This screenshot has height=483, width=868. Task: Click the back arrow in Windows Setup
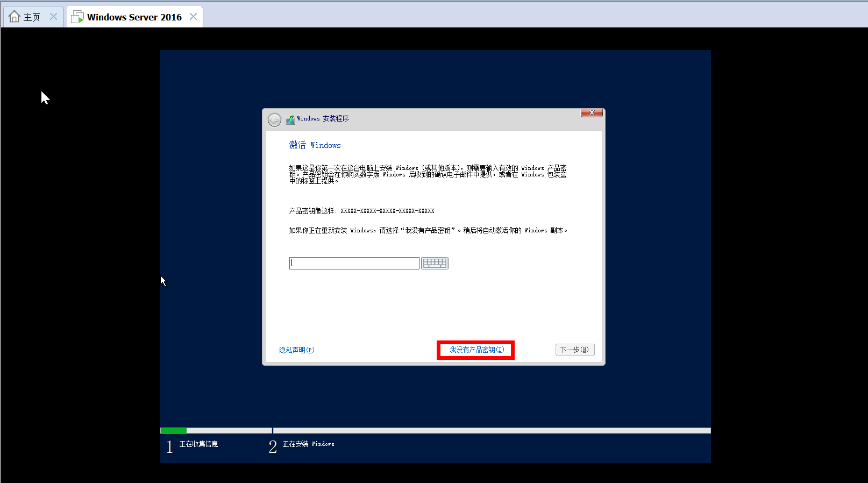pyautogui.click(x=274, y=119)
